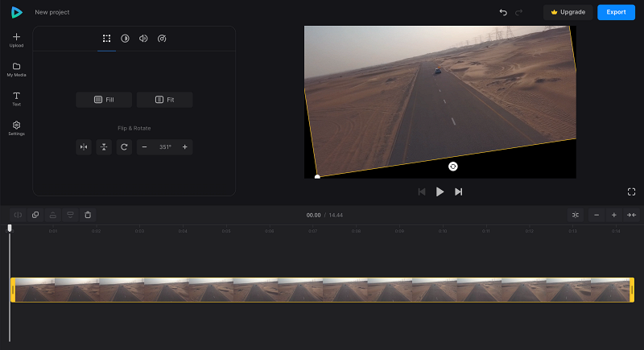644x350 pixels.
Task: Click the clip's left trim handle
Action: coord(13,290)
